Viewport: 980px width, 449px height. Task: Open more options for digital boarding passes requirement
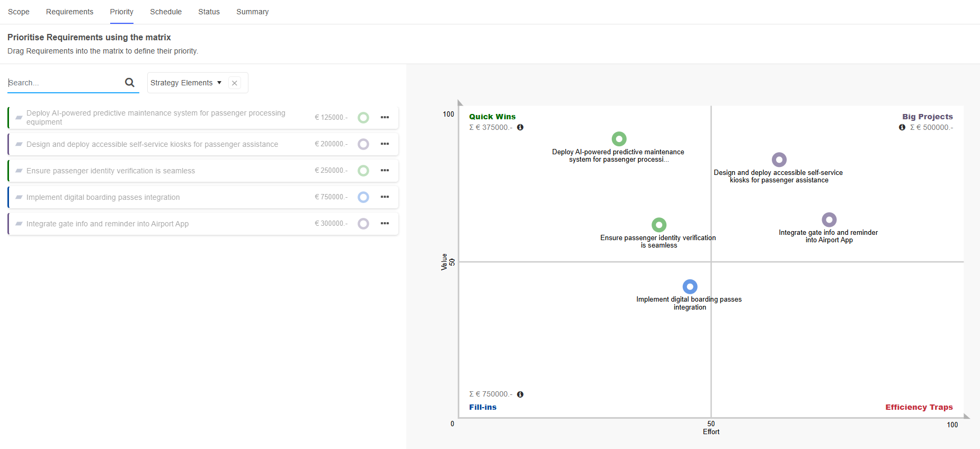click(x=385, y=197)
